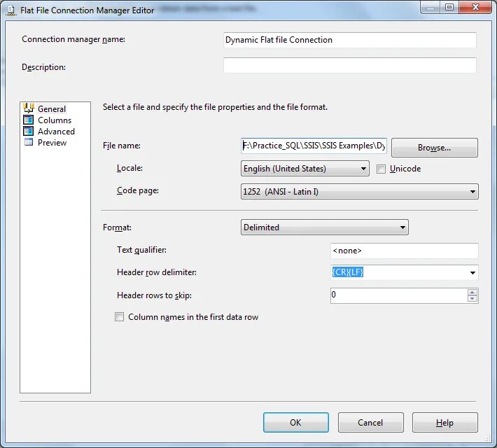The image size is (497, 448).
Task: Click the Advanced page icon
Action: 29,131
